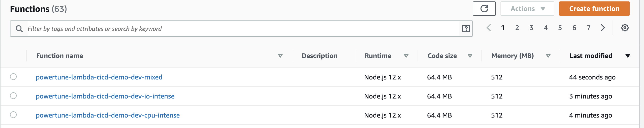Sort by Last modified arrow icon
Screen dimensions: 644x128
(628, 56)
